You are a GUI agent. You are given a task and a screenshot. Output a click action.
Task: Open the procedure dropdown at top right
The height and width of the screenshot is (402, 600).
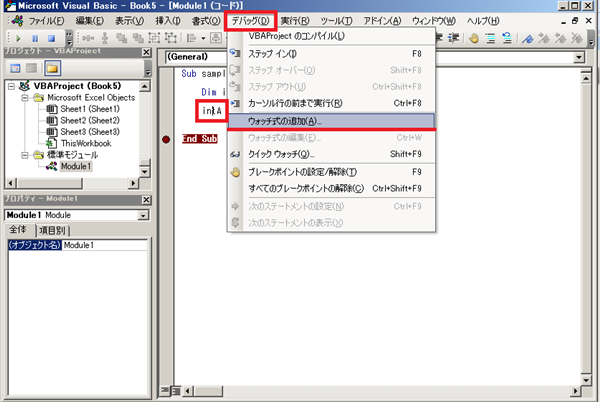(579, 57)
